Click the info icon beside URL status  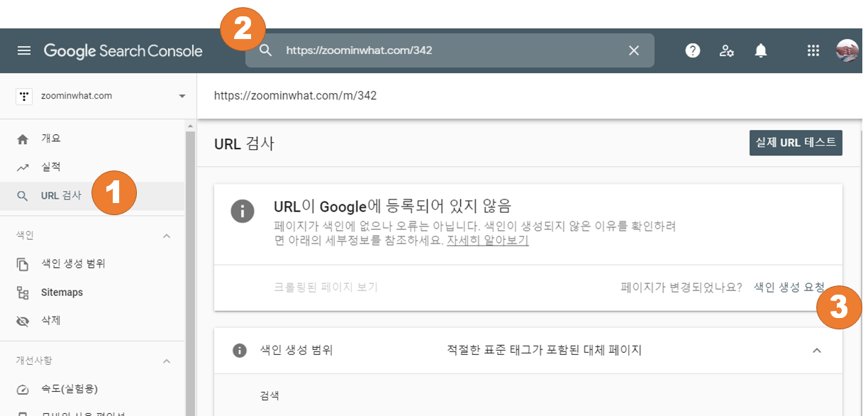point(243,212)
